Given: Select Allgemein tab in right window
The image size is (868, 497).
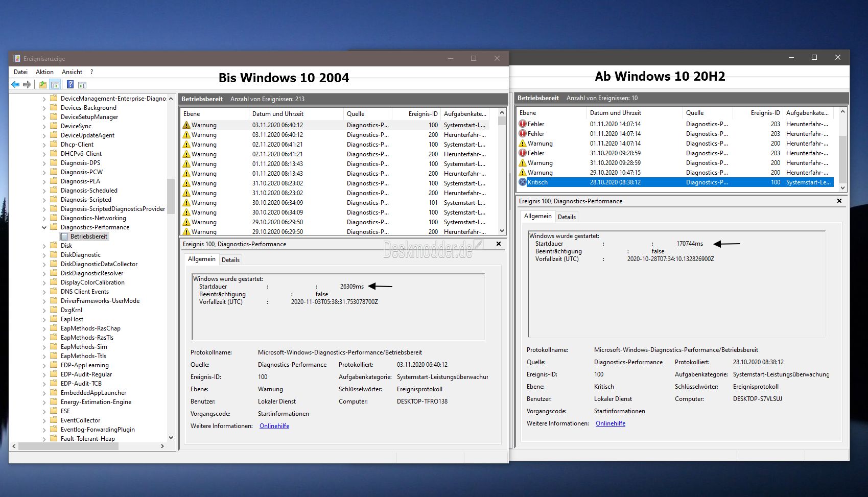Looking at the screenshot, I should tap(538, 216).
